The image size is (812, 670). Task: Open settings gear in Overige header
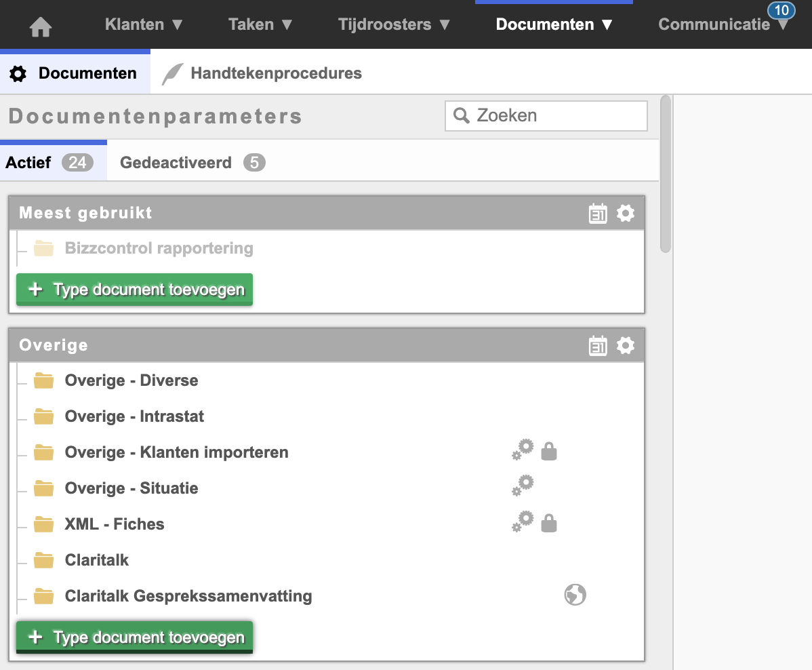pos(626,346)
